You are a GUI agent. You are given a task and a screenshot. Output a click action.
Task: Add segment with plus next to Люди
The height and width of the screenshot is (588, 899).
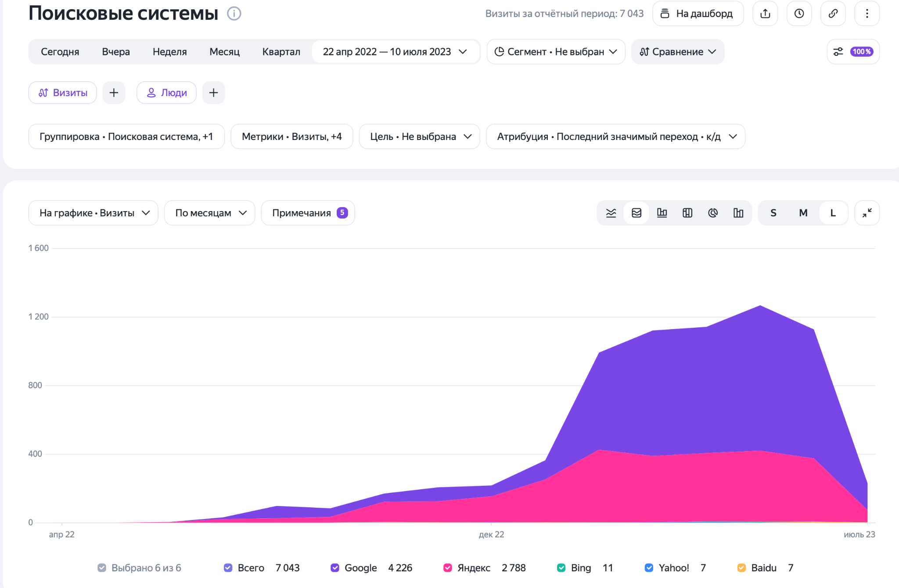click(213, 93)
